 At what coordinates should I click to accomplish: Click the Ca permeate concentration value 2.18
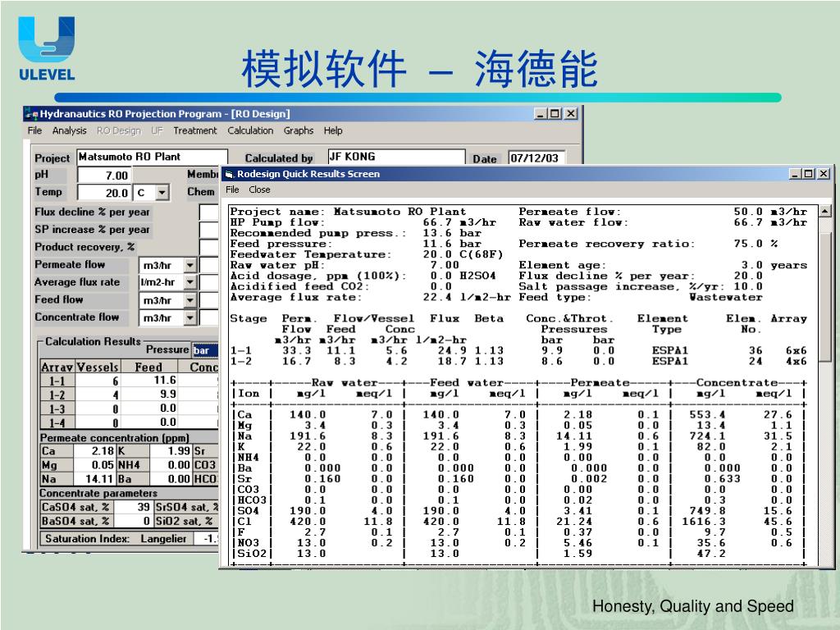click(94, 451)
